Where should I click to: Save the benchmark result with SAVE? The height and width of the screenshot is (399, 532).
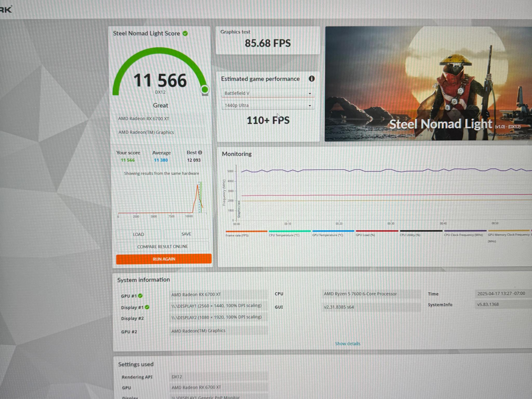click(186, 234)
